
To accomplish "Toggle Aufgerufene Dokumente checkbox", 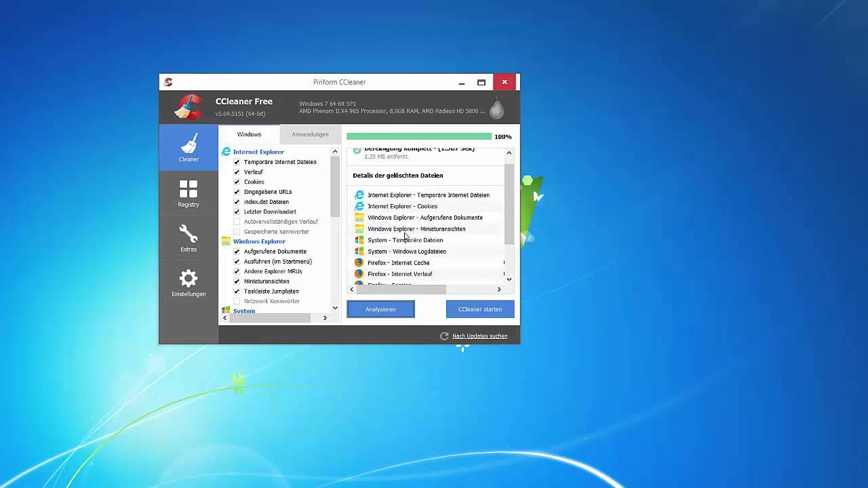I will (237, 251).
